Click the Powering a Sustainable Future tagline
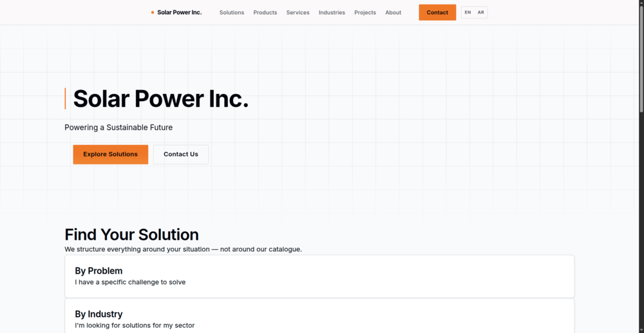Image resolution: width=644 pixels, height=333 pixels. coord(118,128)
